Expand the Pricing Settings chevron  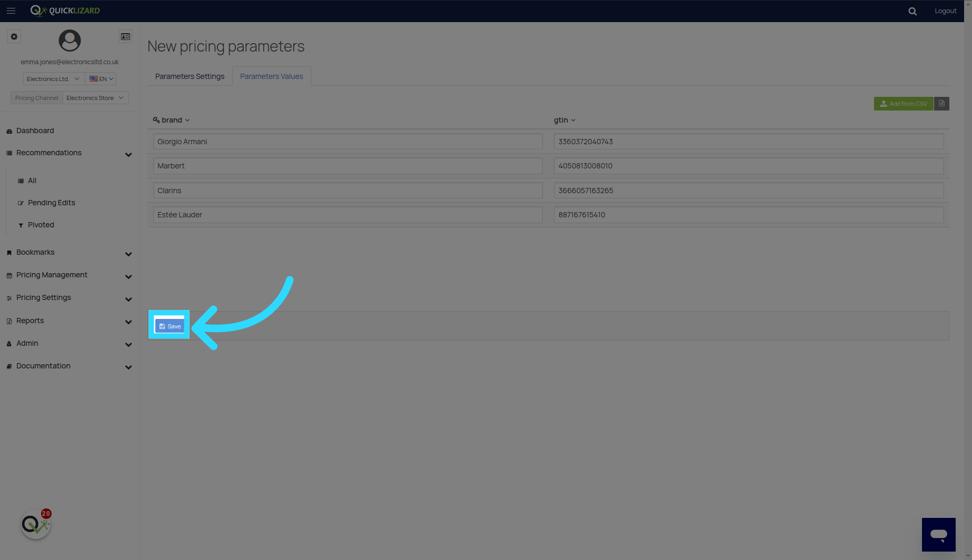(128, 299)
